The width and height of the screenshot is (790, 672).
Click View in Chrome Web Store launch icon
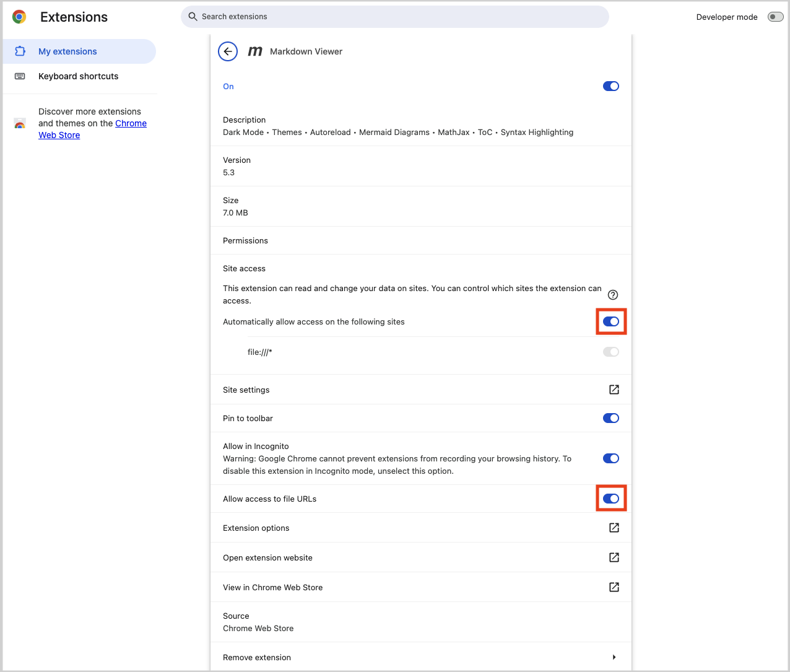(614, 587)
